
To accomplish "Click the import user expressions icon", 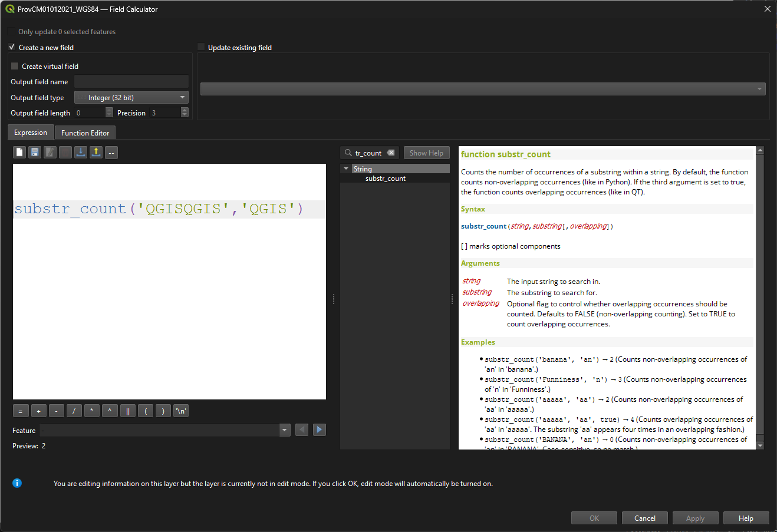I will point(81,153).
